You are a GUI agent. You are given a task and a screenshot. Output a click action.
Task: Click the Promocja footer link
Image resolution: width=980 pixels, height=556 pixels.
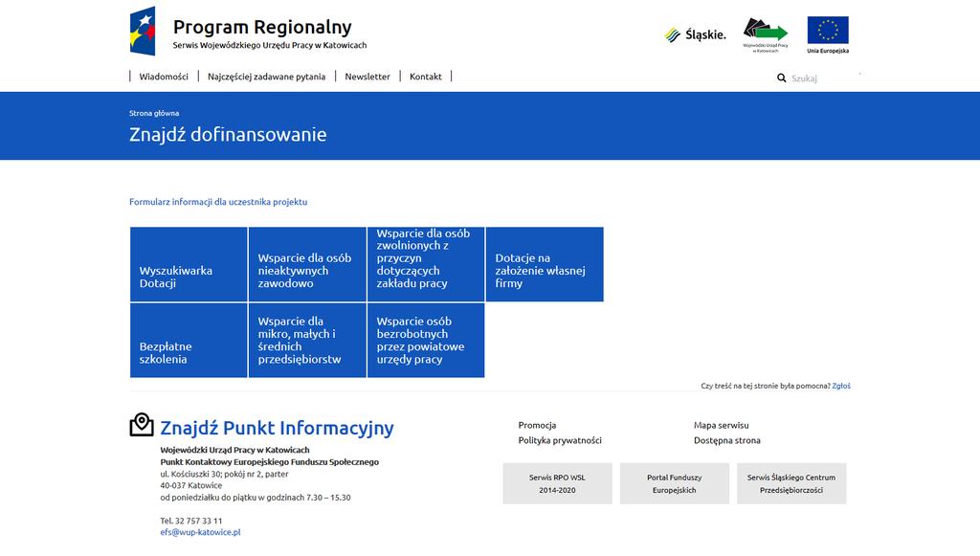point(537,425)
